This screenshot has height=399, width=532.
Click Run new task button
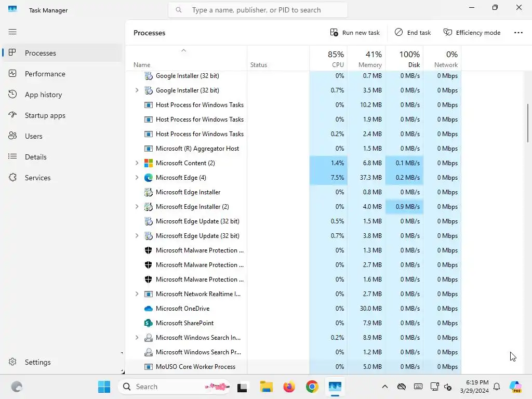pyautogui.click(x=354, y=33)
